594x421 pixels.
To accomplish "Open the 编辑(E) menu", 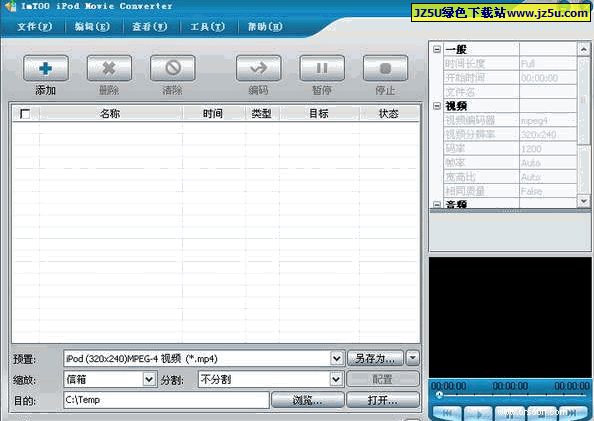I will click(x=92, y=27).
